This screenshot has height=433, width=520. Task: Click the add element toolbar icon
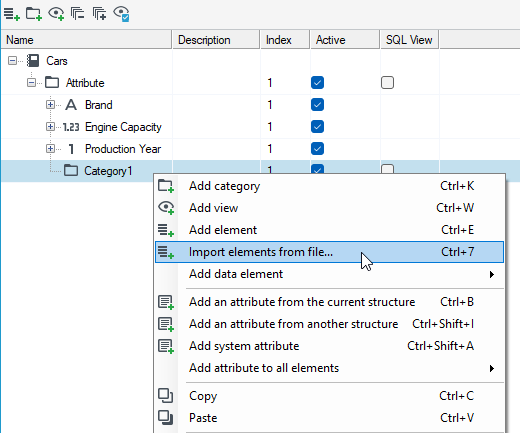coord(12,14)
